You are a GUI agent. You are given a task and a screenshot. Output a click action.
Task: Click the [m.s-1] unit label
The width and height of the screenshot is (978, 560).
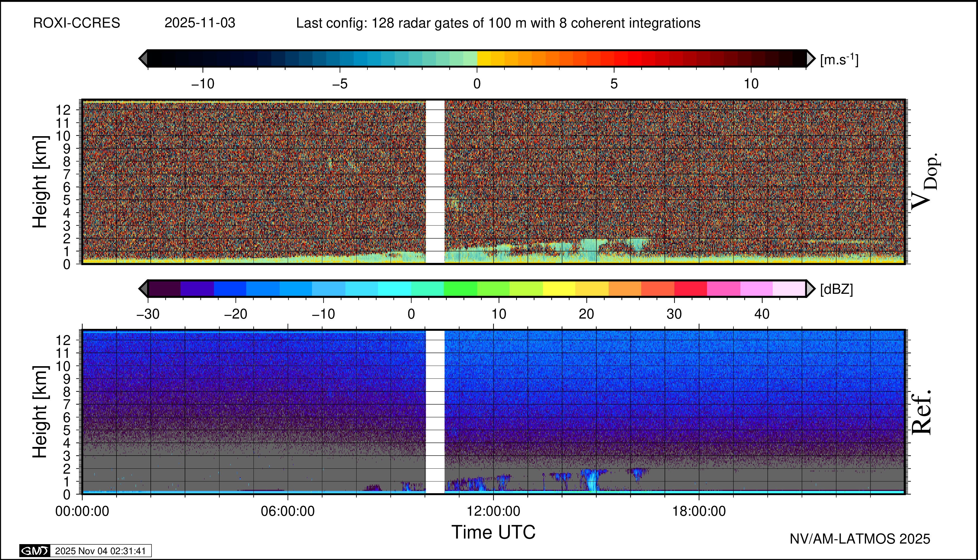tap(839, 60)
